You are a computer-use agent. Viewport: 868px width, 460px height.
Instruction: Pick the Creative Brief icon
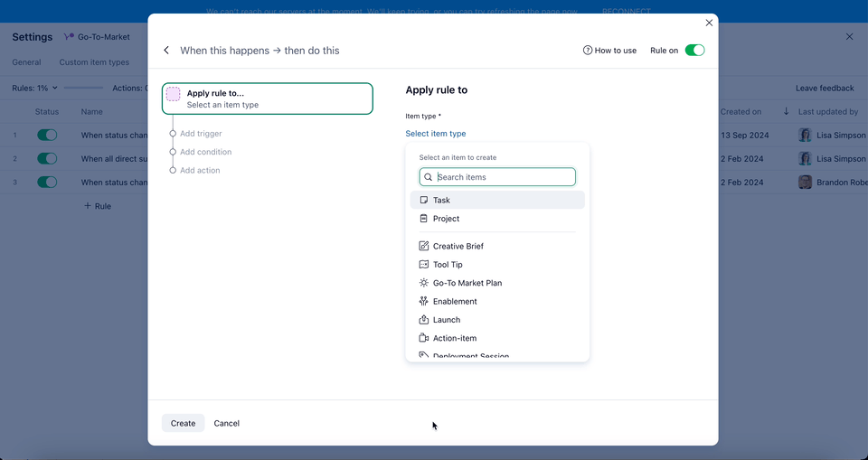pos(424,246)
